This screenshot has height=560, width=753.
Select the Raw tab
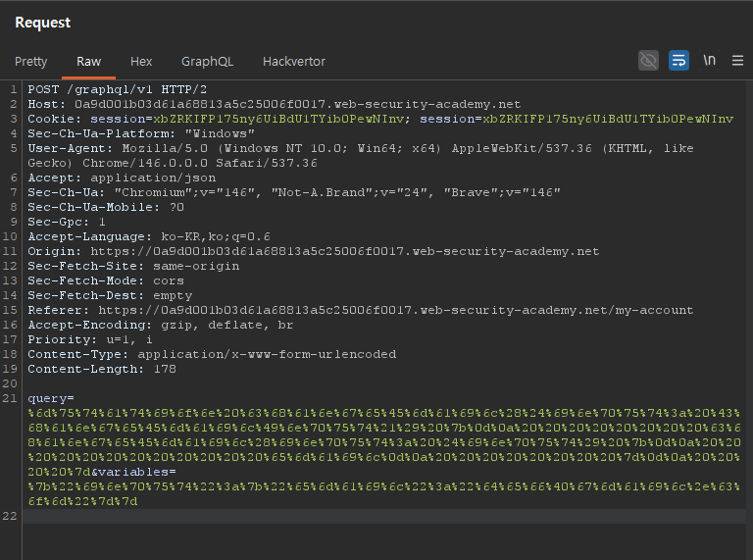[89, 62]
